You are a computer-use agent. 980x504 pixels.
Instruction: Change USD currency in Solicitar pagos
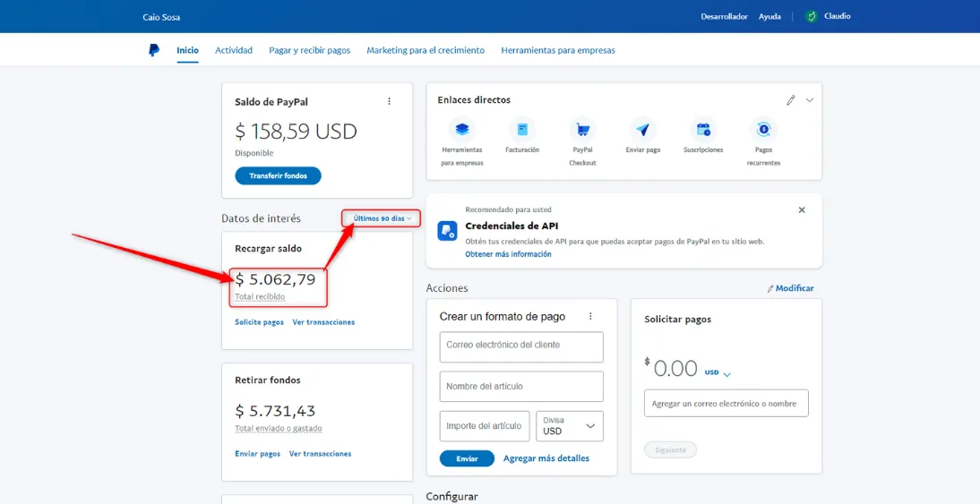point(718,372)
